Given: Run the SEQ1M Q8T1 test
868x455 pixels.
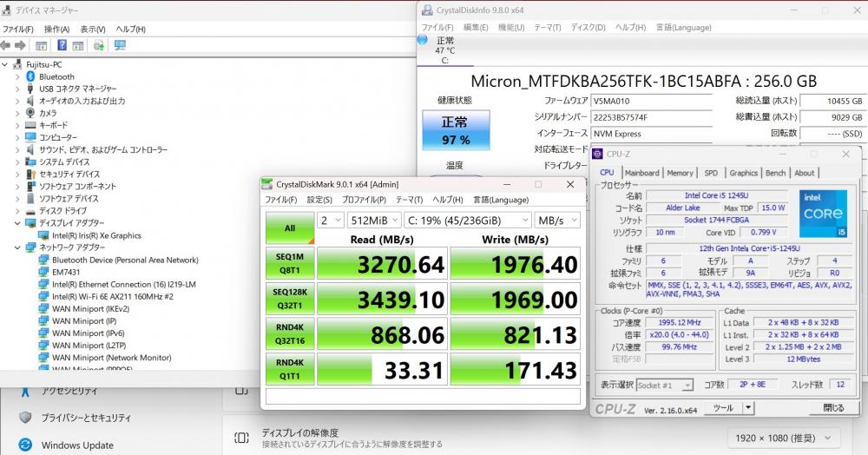Looking at the screenshot, I should [290, 263].
